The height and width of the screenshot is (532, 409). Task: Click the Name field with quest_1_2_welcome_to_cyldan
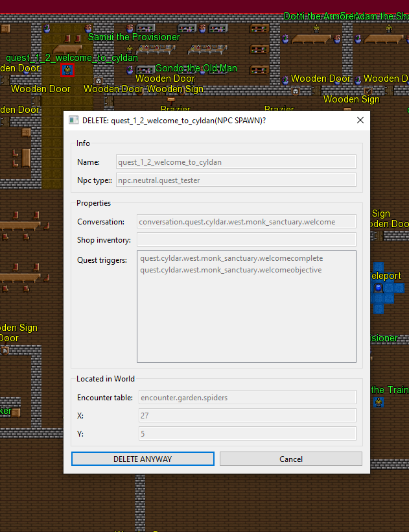click(236, 162)
